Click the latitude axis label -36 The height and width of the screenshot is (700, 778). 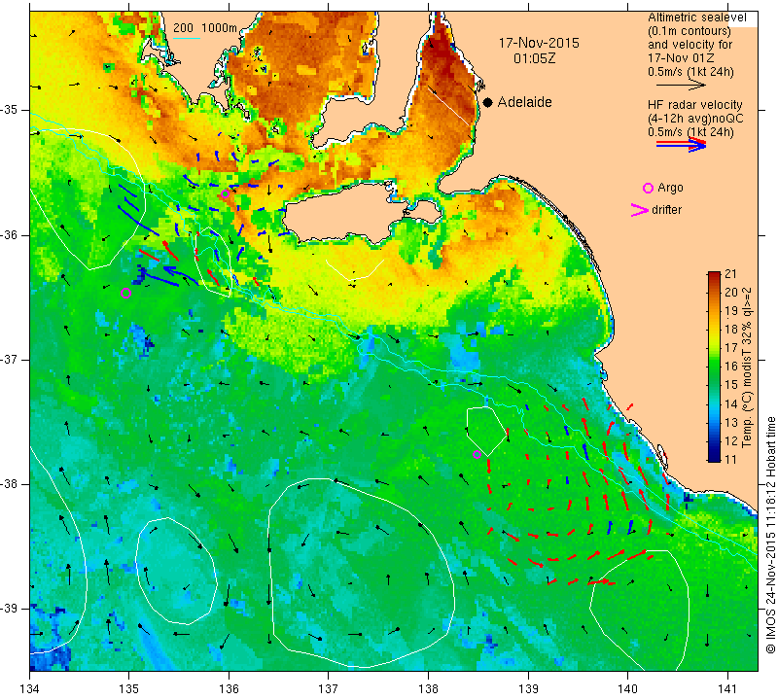(13, 234)
